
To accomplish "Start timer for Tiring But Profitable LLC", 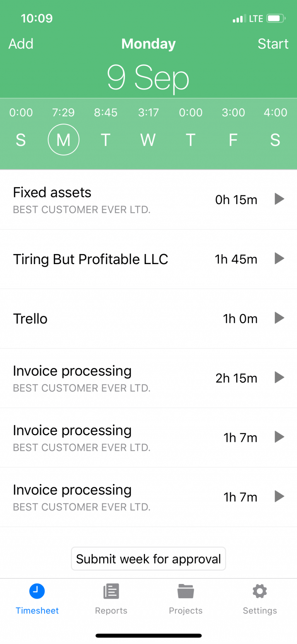I will point(279,258).
